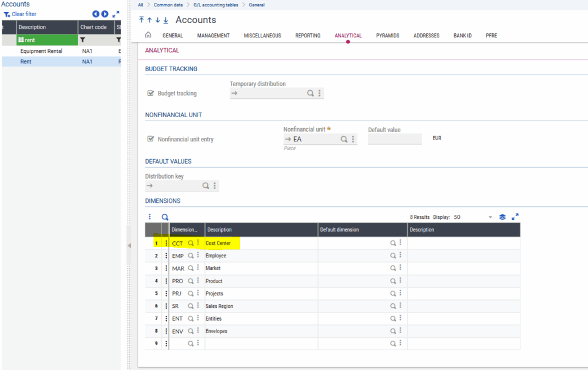Switch to the PYRAMIDS tab
This screenshot has height=370, width=588.
click(388, 35)
